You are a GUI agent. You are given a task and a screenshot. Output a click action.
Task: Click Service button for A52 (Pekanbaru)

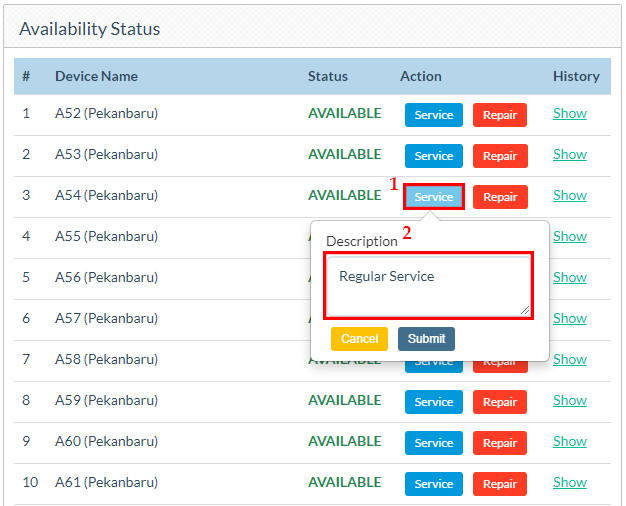pos(433,115)
